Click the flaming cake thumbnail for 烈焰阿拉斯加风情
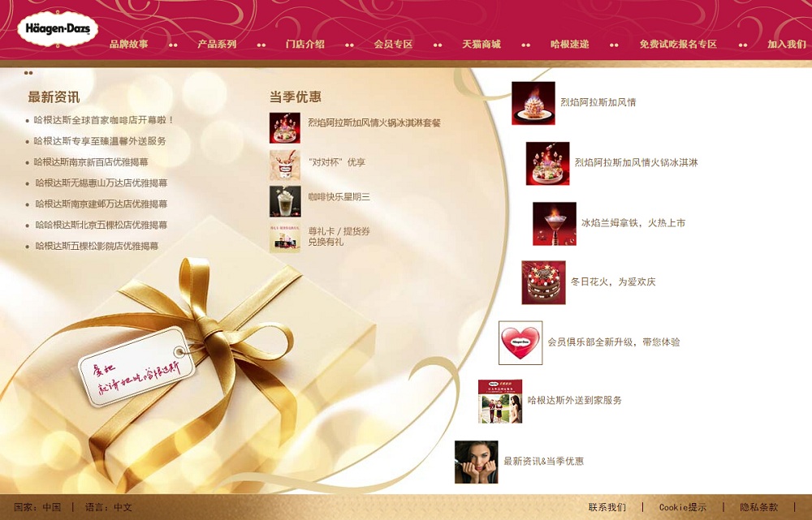812x520 pixels. pos(533,103)
